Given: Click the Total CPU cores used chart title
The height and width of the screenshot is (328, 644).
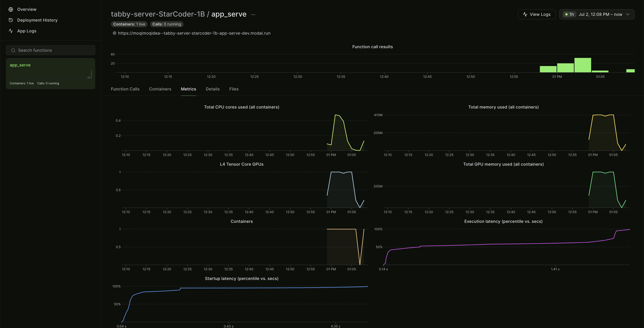Looking at the screenshot, I should (241, 107).
